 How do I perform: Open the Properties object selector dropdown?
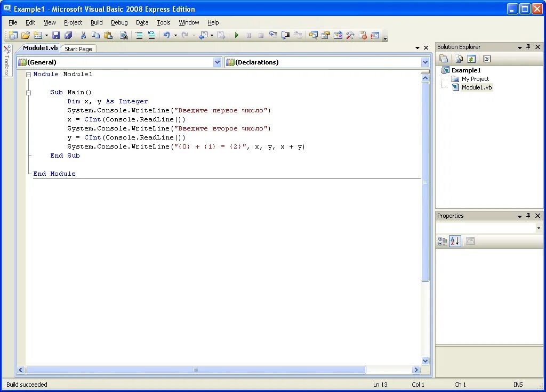click(x=539, y=228)
